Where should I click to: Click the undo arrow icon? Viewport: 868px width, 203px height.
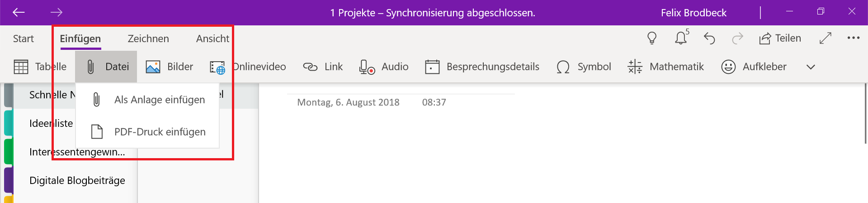point(709,39)
